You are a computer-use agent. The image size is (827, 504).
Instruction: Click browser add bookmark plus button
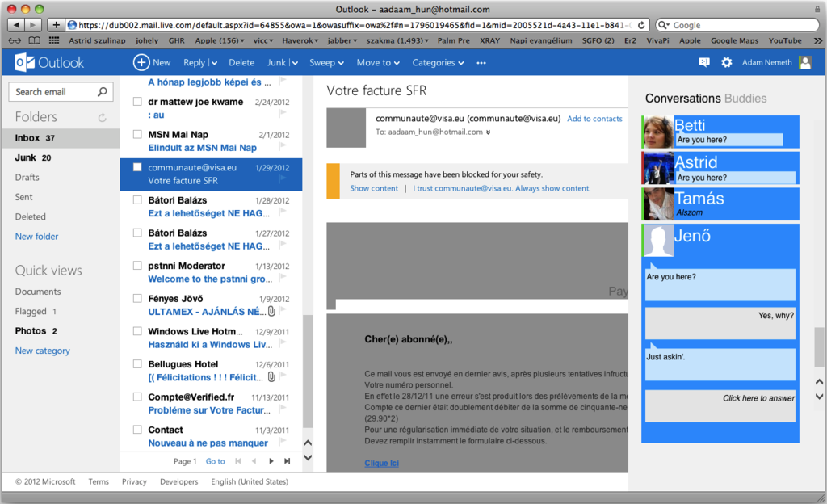coord(56,25)
